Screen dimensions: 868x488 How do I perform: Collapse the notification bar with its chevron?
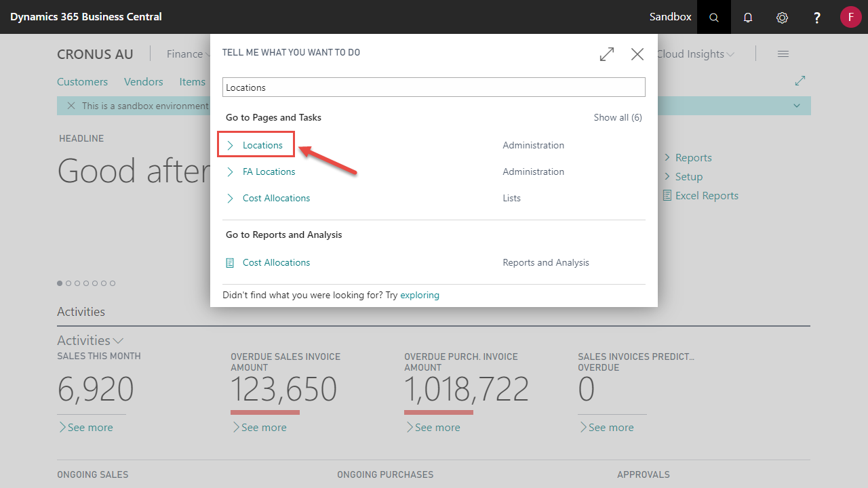tap(797, 106)
